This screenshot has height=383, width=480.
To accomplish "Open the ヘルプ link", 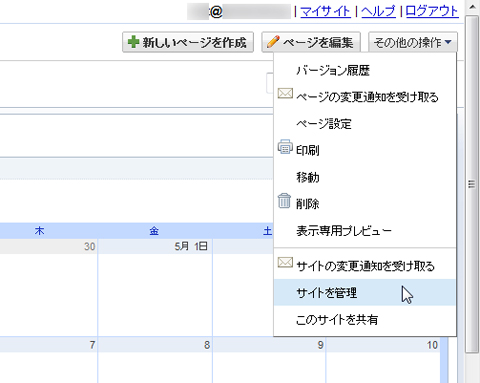I will pos(378,12).
